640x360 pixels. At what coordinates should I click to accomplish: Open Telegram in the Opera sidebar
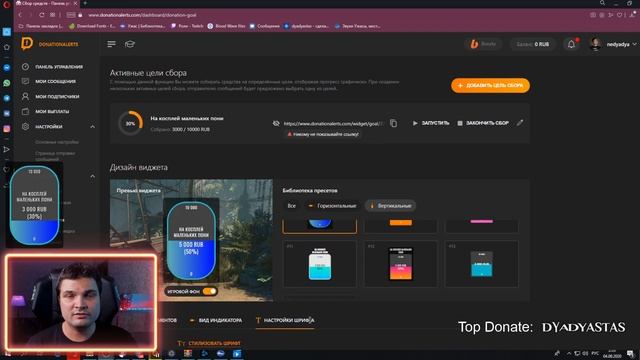click(7, 98)
